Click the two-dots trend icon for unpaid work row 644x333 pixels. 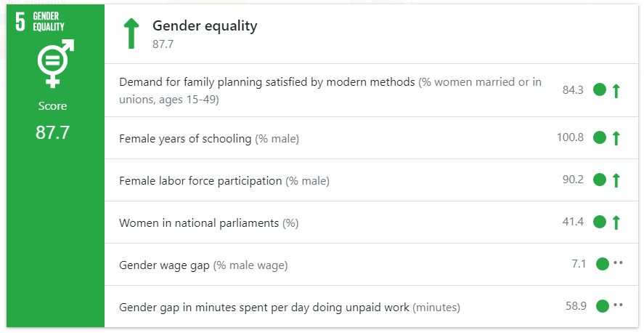[x=618, y=305]
